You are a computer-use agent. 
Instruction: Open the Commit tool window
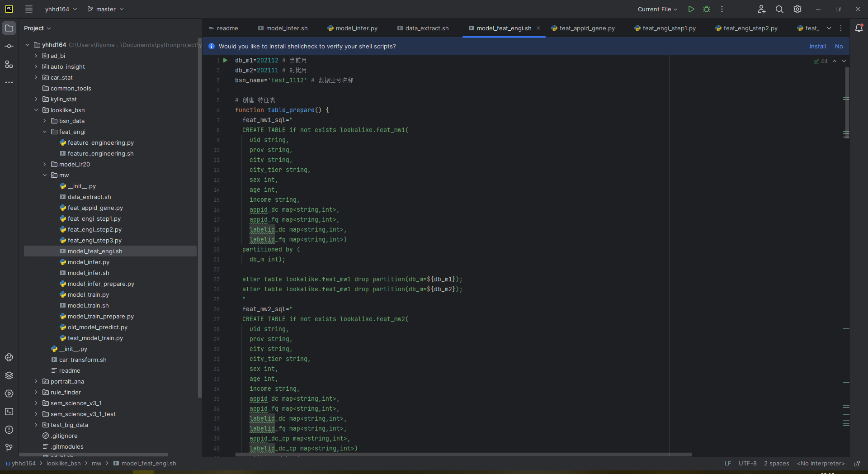[9, 46]
